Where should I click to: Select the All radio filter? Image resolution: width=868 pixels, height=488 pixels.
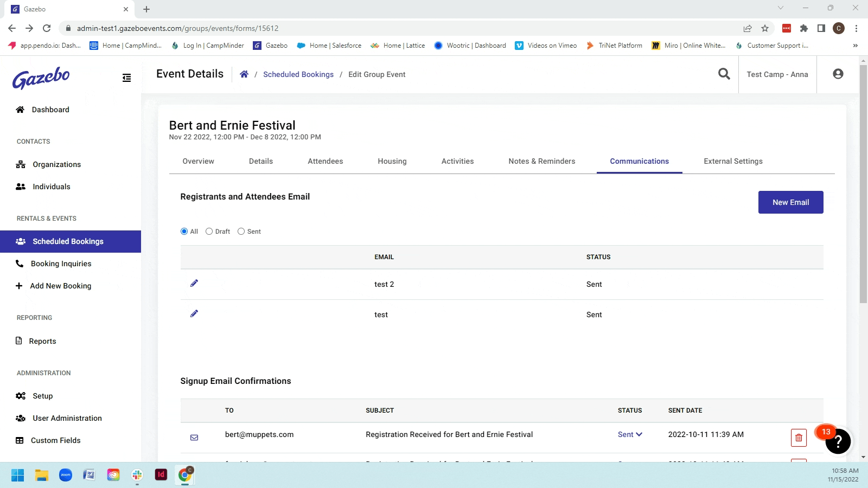tap(184, 232)
